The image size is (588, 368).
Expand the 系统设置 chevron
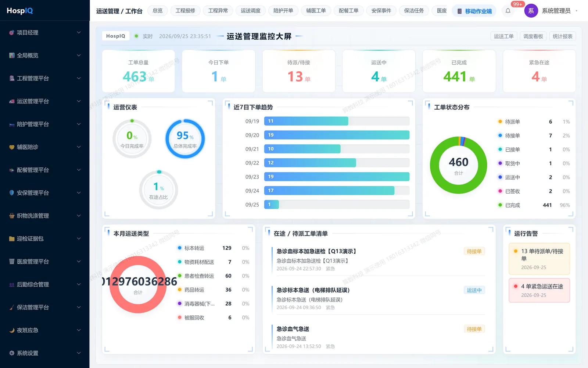click(x=79, y=353)
